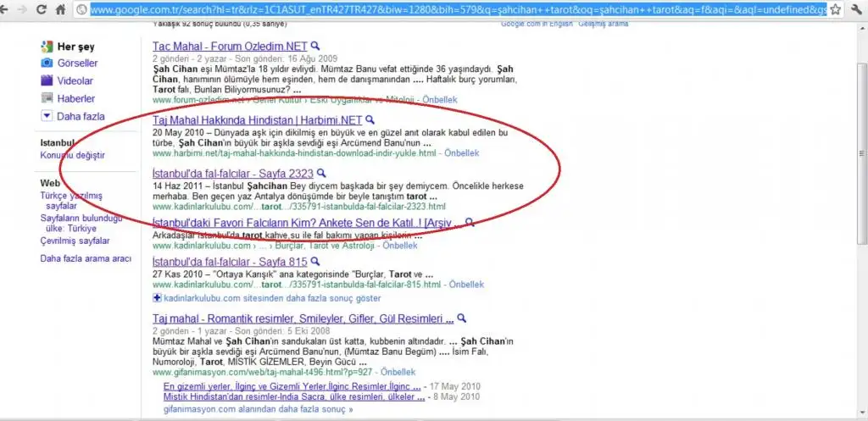
Task: Open İstanbul'da fal-falcılar Sayfa 2323 result
Action: pyautogui.click(x=233, y=174)
